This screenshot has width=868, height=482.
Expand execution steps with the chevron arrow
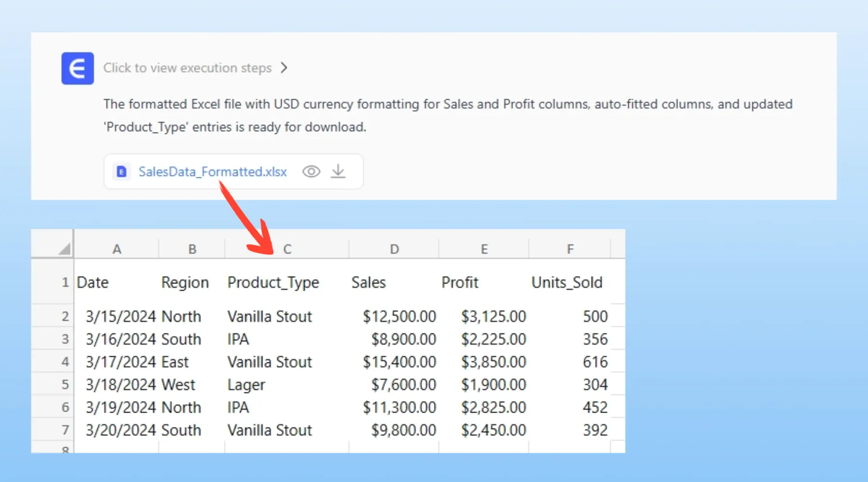[284, 68]
